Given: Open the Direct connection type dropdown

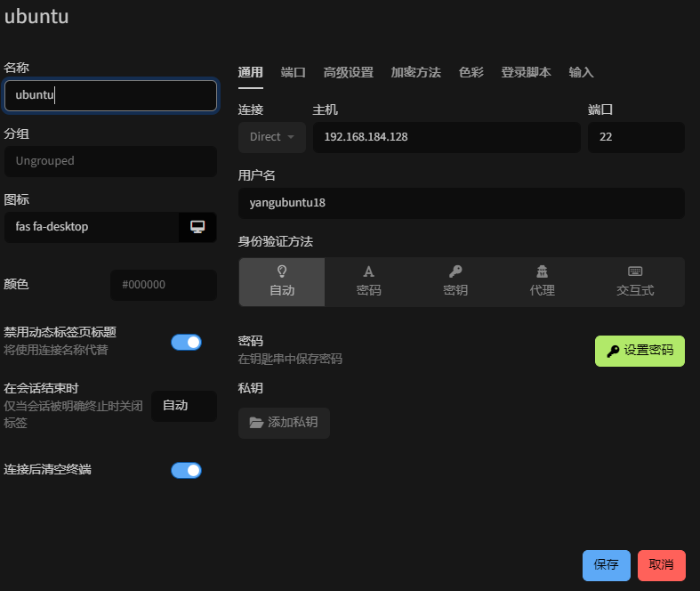Looking at the screenshot, I should pos(271,137).
